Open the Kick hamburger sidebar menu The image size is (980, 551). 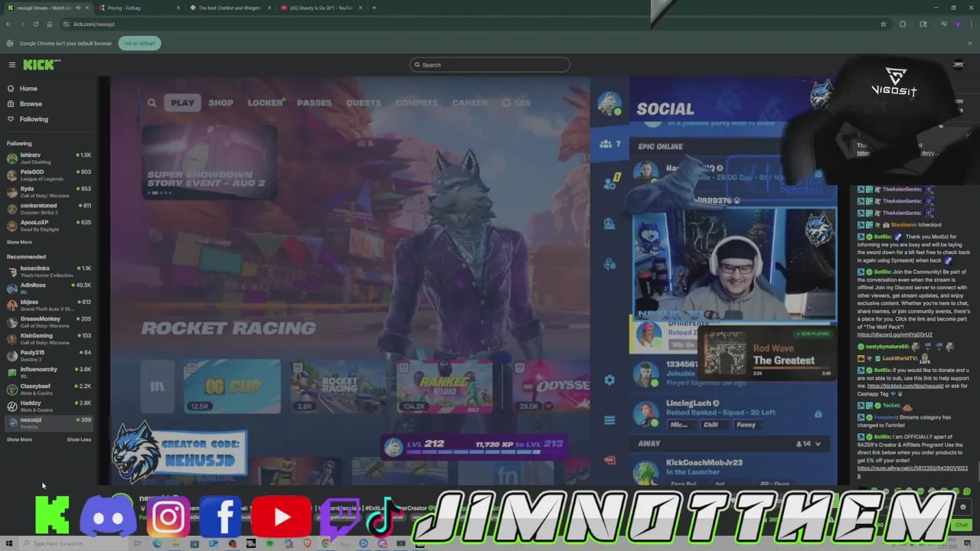point(11,65)
